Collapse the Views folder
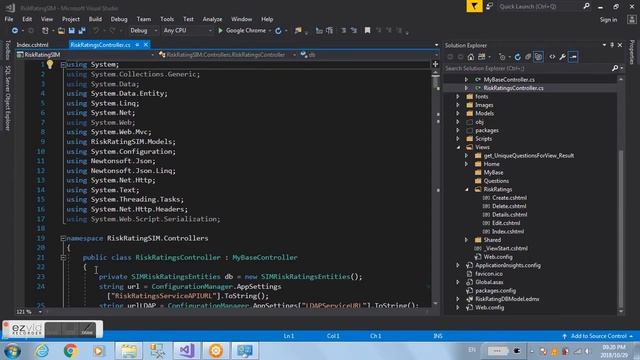This screenshot has height=360, width=640. click(x=458, y=147)
